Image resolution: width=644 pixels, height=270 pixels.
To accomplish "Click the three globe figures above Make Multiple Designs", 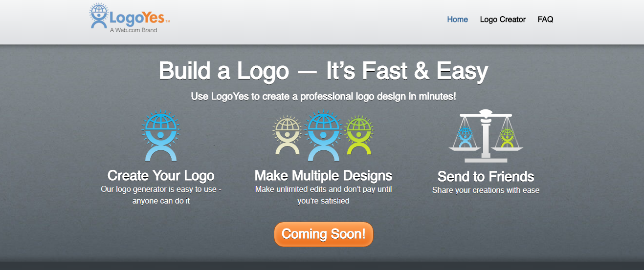I will point(323,136).
